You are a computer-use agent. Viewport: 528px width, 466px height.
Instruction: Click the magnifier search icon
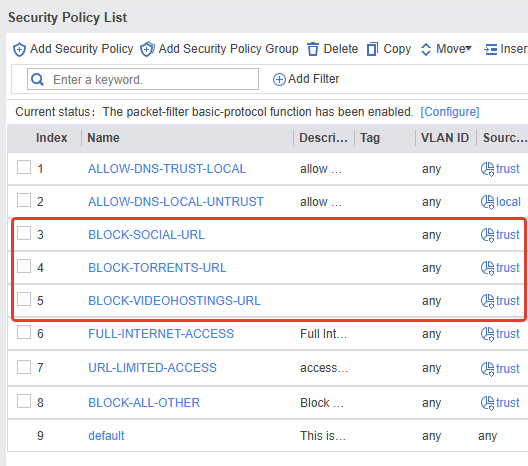pos(37,79)
